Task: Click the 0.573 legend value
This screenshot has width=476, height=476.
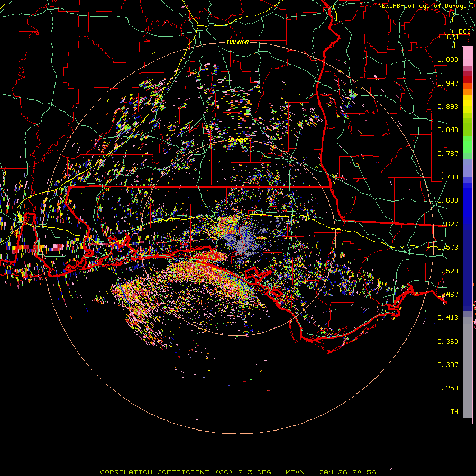Action: coord(448,248)
